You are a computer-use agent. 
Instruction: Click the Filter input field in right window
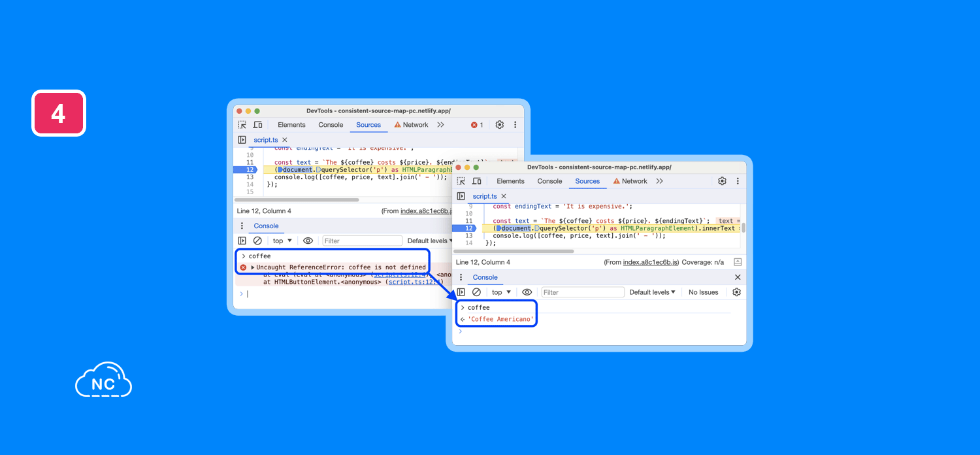click(582, 292)
